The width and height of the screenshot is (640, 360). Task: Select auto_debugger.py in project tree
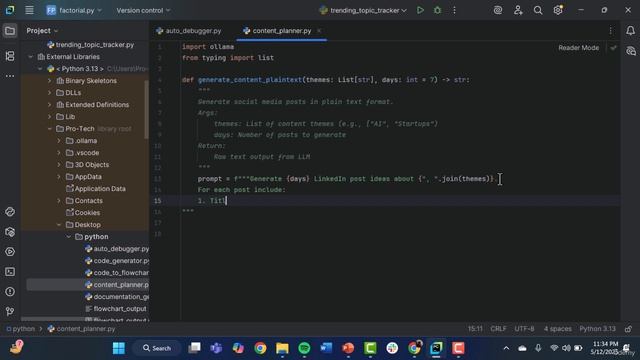[x=117, y=249]
